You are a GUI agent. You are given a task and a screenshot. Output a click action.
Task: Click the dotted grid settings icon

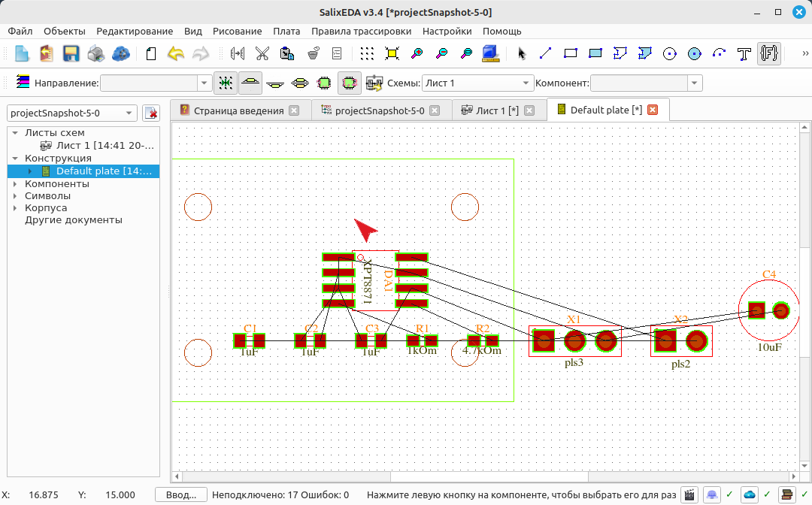coord(367,53)
